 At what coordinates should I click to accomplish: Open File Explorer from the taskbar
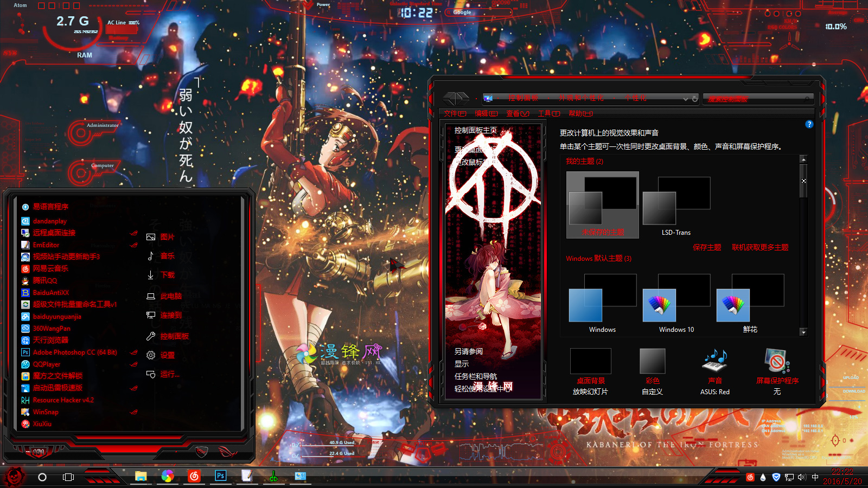(141, 476)
